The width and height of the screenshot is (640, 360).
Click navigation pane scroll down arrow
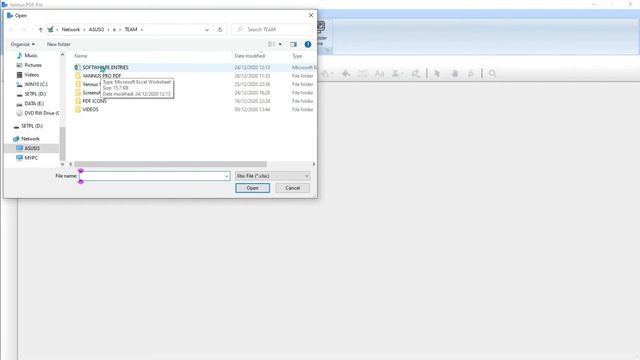point(62,164)
